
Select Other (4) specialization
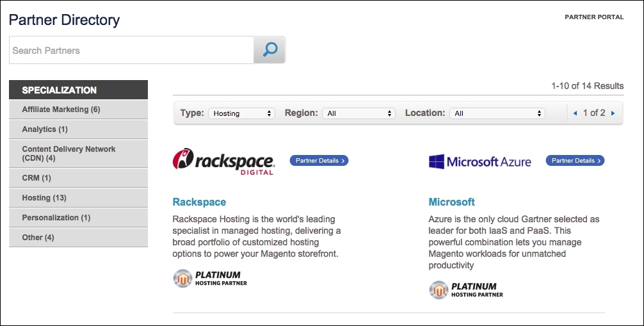[79, 237]
